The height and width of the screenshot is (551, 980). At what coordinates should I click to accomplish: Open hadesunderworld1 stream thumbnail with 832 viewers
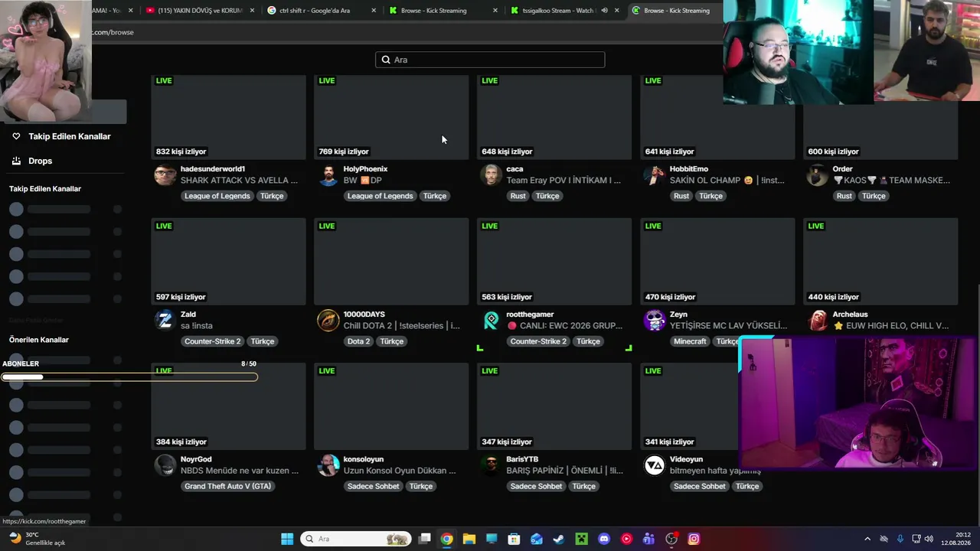coord(228,117)
